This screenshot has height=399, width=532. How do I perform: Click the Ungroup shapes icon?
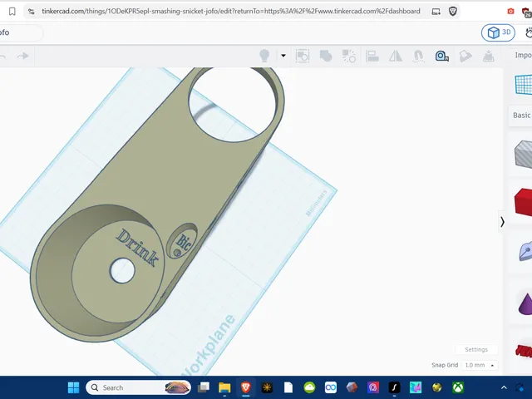[x=349, y=56]
